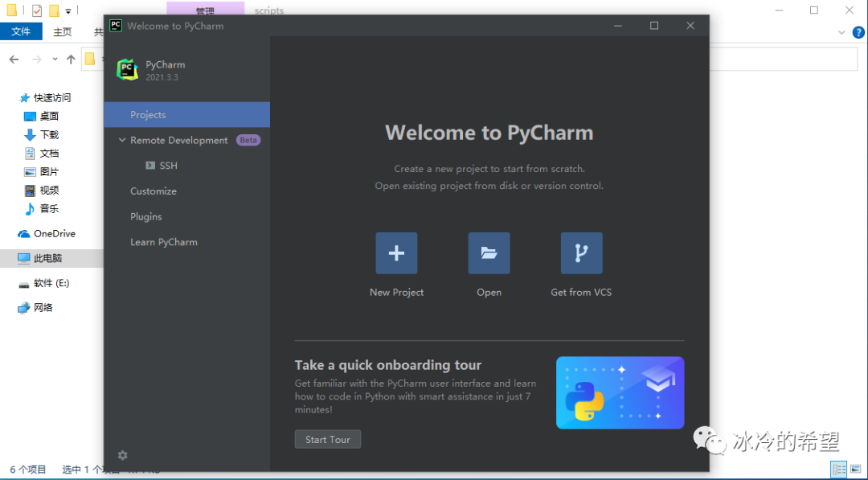Click the New Project plus icon
The image size is (868, 480).
396,253
